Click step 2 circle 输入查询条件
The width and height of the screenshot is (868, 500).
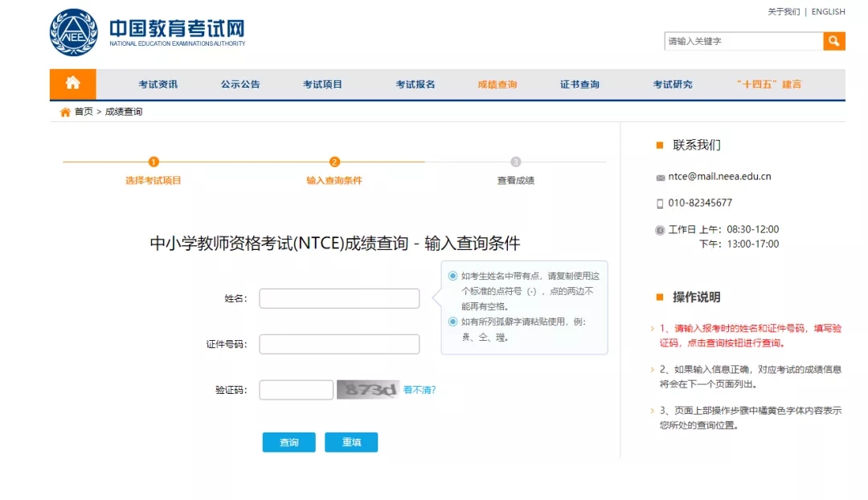334,162
